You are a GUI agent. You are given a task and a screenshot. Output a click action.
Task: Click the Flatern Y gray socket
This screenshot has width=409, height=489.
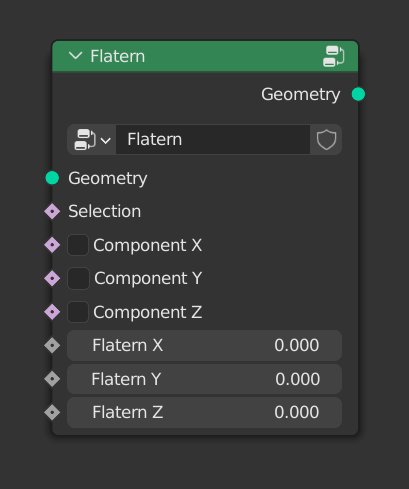pos(52,379)
